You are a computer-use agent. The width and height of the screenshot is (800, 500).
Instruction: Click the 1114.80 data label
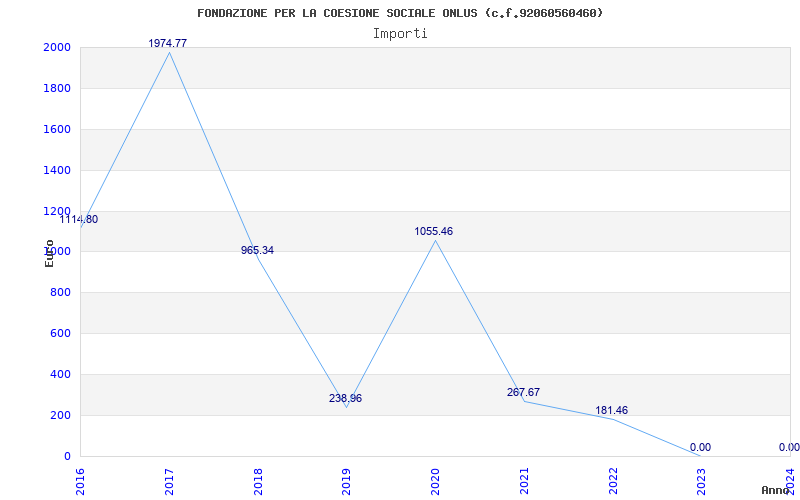pos(79,219)
